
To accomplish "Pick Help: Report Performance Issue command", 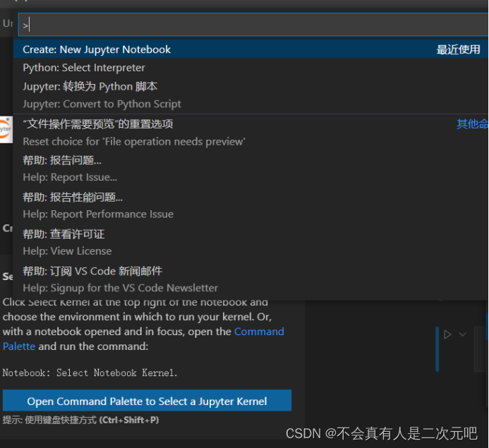I will [x=250, y=205].
